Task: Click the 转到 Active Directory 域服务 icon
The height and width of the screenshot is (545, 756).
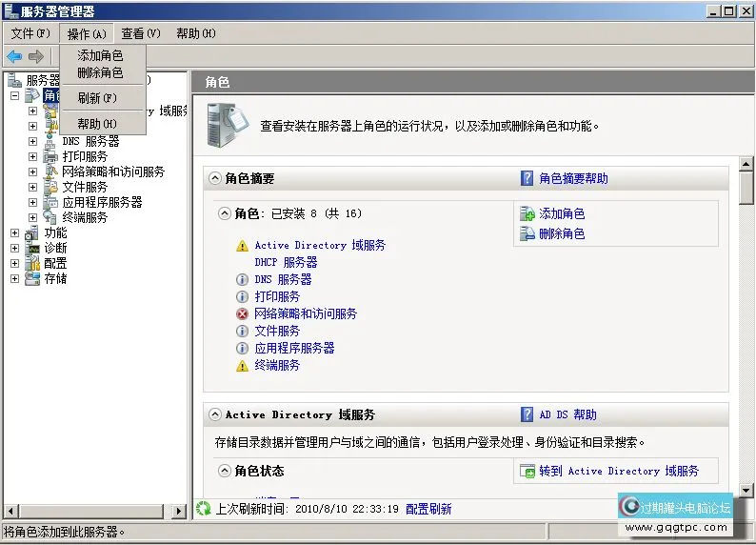Action: click(x=527, y=471)
